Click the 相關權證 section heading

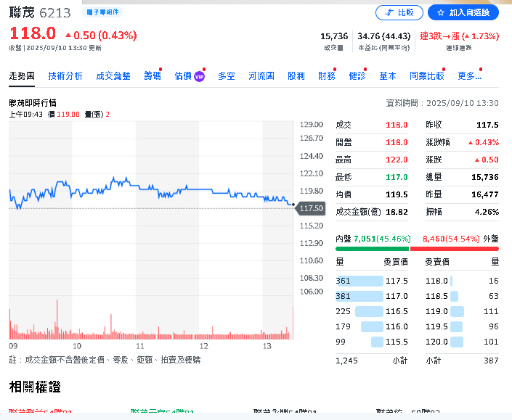pyautogui.click(x=35, y=387)
